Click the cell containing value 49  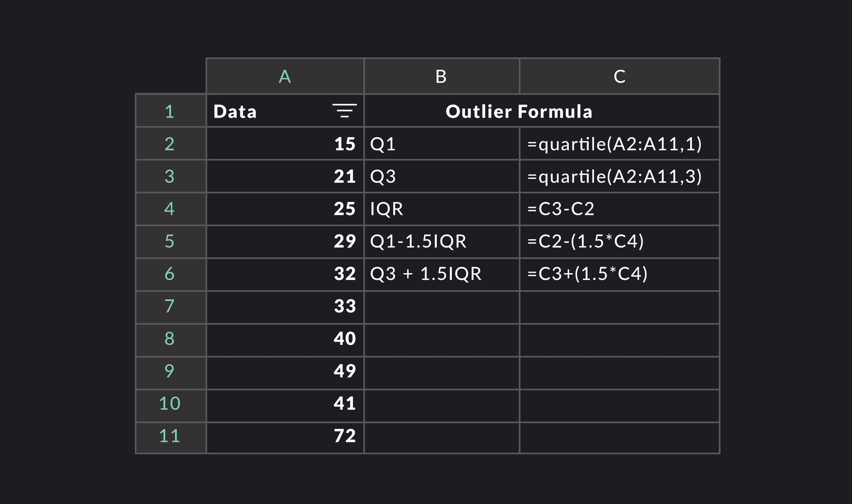(x=285, y=371)
